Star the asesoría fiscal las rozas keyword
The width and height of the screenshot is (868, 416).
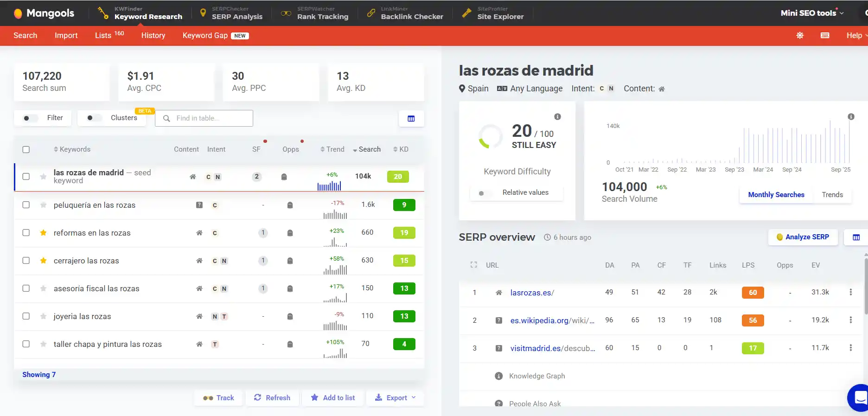(43, 288)
